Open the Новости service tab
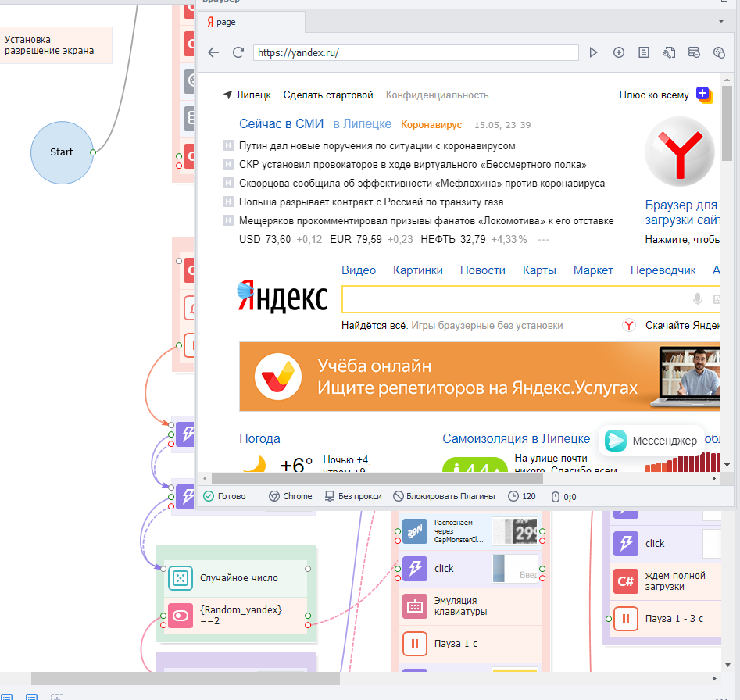This screenshot has height=700, width=740. tap(482, 270)
